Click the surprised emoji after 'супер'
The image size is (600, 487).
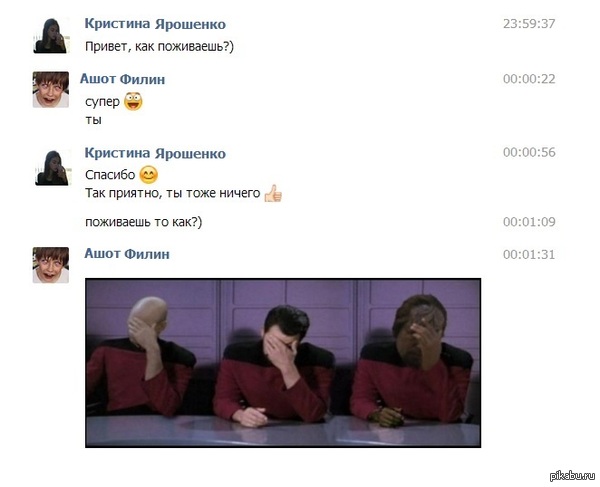134,101
